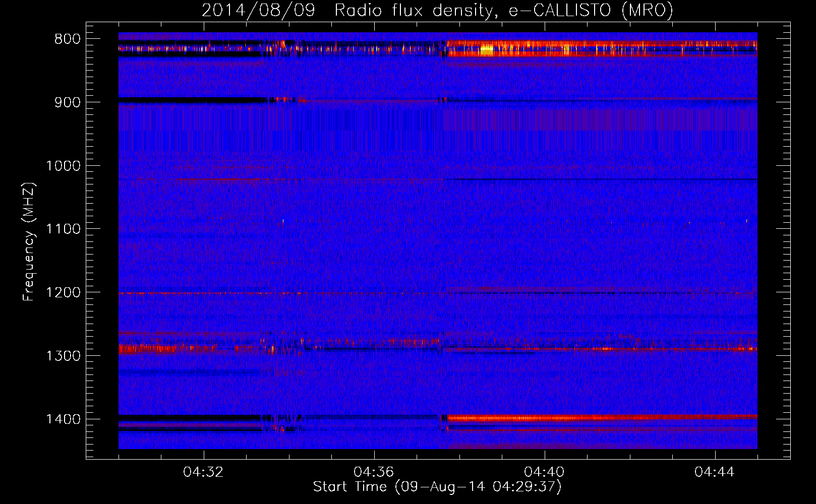Viewport: 816px width, 504px height.
Task: Click the 1100 frequency tick label
Action: [x=63, y=229]
